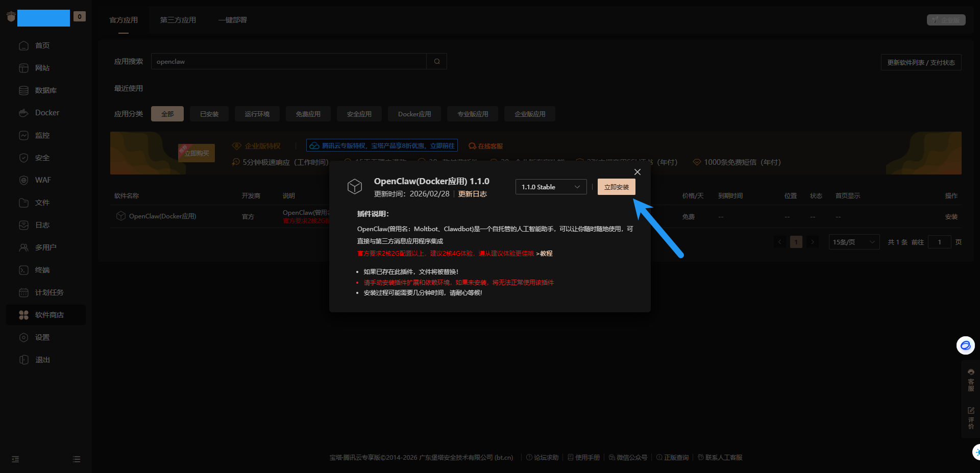Open the WAF sidebar item
This screenshot has width=980, height=473.
point(43,180)
